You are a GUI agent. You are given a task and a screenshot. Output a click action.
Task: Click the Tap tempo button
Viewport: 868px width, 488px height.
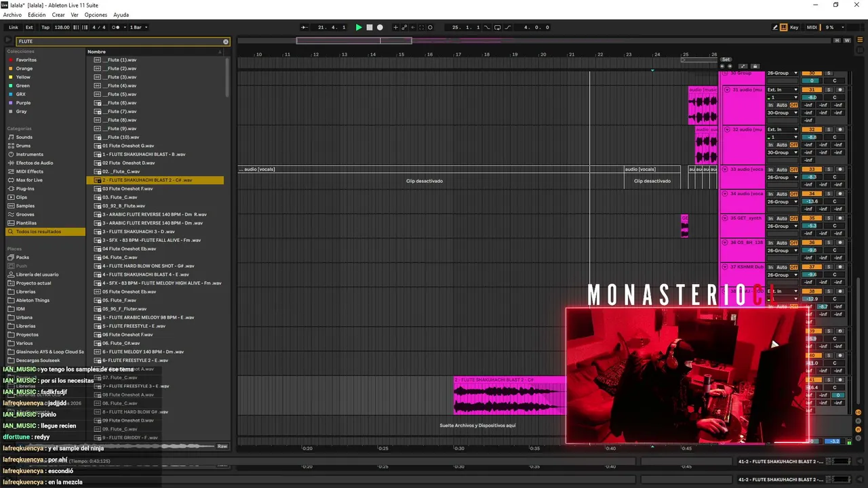click(x=45, y=27)
